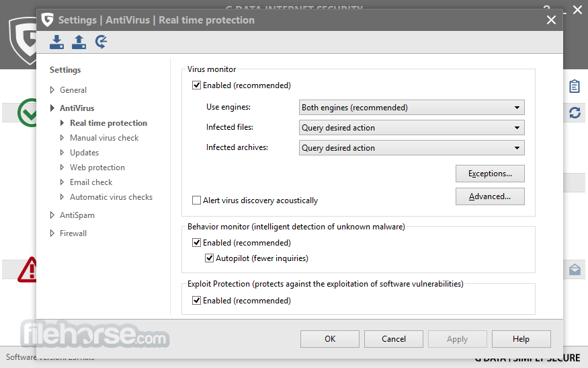Click the reset settings arrow icon
Viewport: 588px width, 368px height.
101,42
